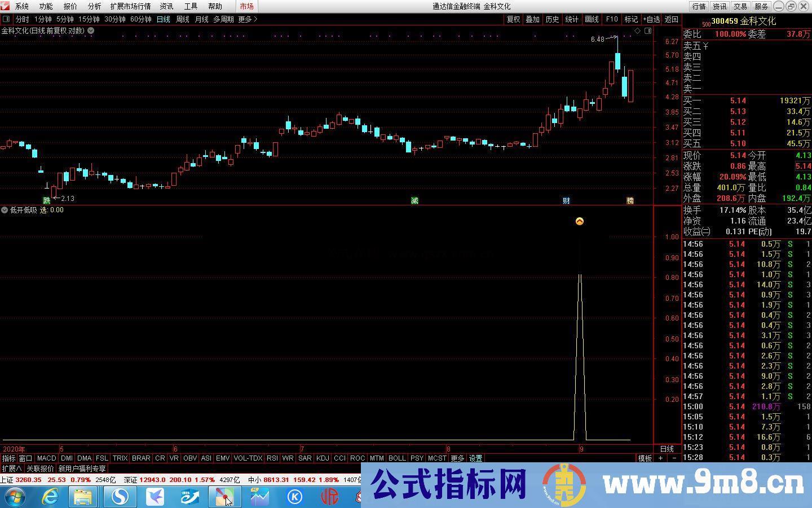The width and height of the screenshot is (812, 508).
Task: Select the KDJ indicator tab
Action: click(323, 458)
